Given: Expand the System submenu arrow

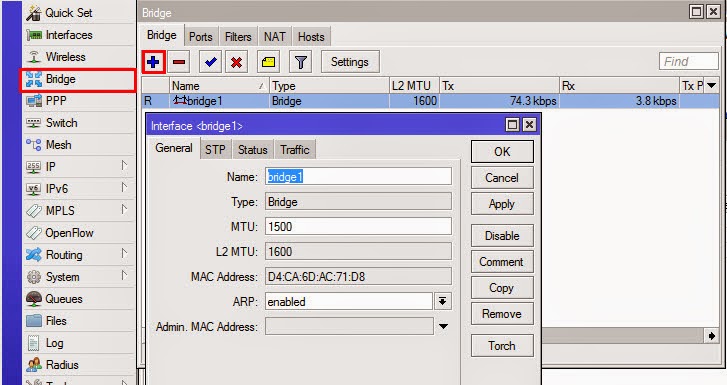Looking at the screenshot, I should [x=124, y=276].
